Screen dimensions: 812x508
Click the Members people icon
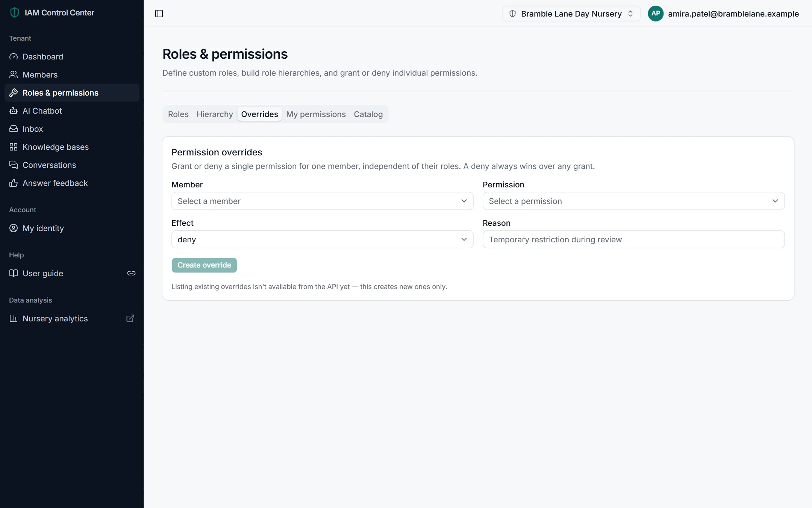14,75
